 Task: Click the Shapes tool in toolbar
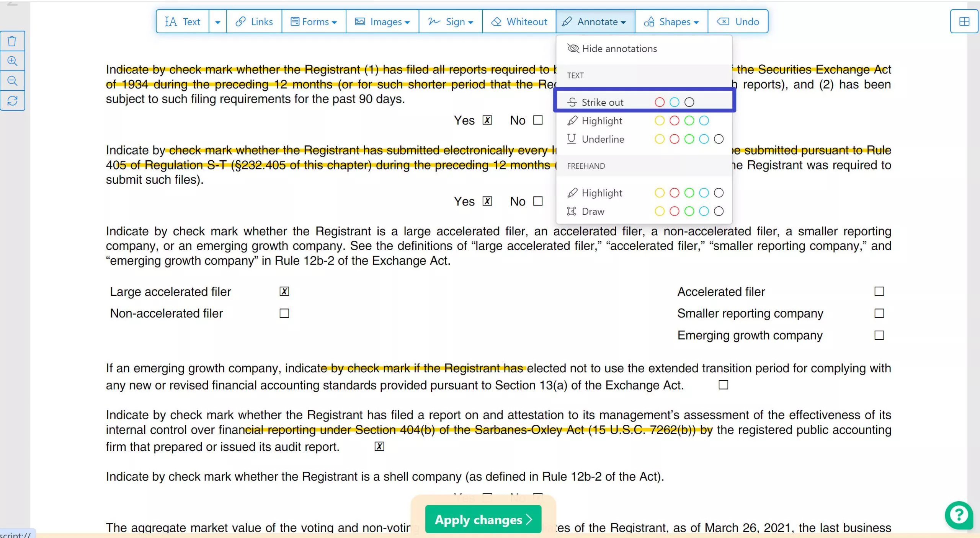(x=670, y=21)
